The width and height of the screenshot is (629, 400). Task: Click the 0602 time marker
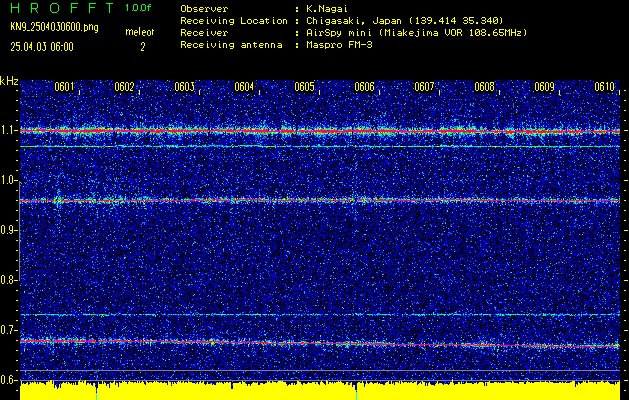tap(124, 87)
